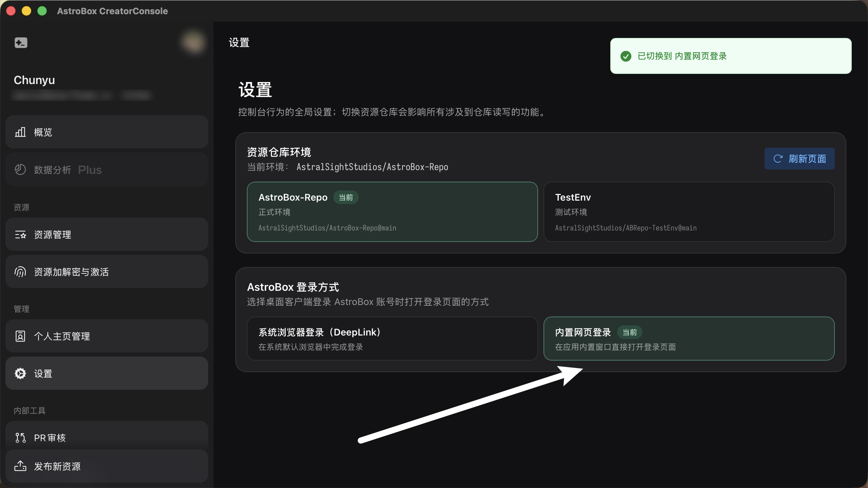Click the 资源 sidebar group label

tap(21, 207)
